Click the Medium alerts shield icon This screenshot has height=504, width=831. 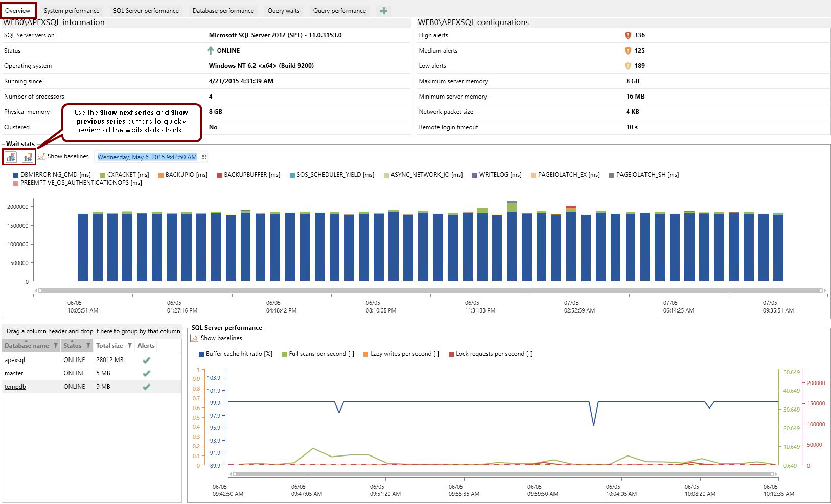628,51
